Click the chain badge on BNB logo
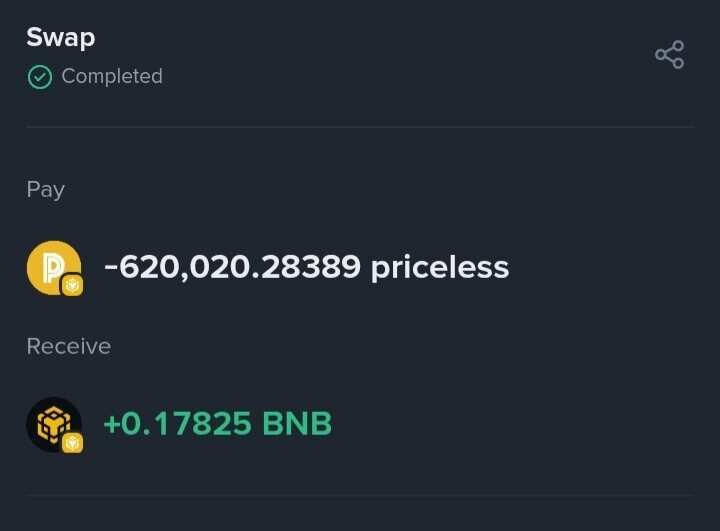The height and width of the screenshot is (531, 720). (72, 442)
